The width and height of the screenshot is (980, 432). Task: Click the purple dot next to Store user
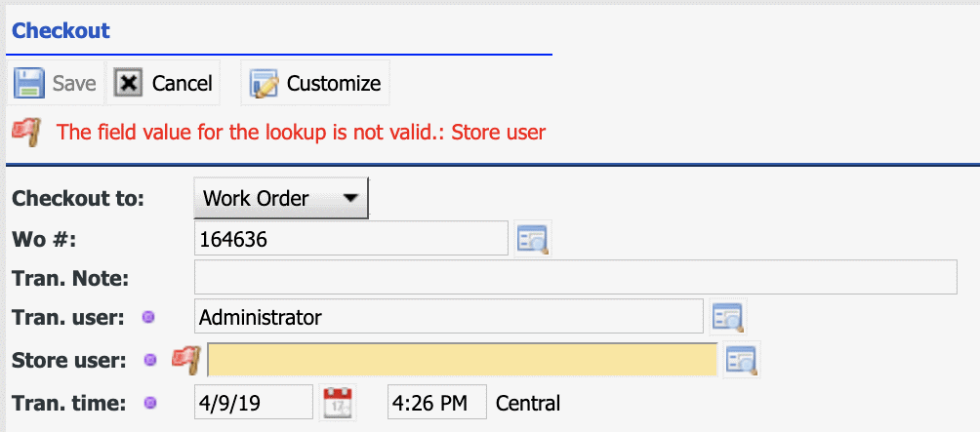click(x=150, y=360)
